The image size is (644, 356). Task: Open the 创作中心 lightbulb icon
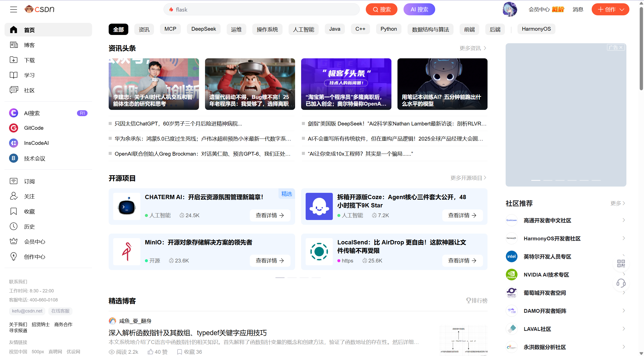point(14,256)
